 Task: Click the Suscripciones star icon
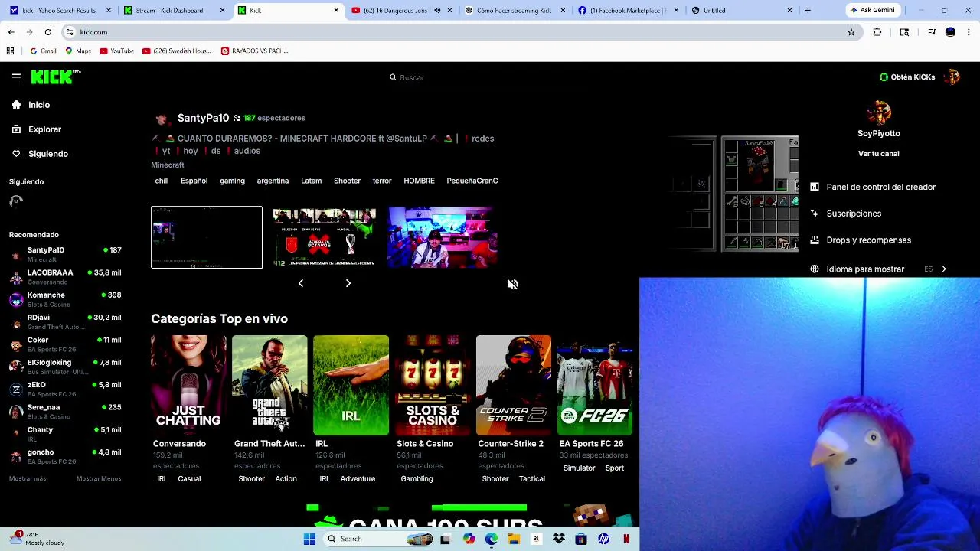click(x=815, y=214)
